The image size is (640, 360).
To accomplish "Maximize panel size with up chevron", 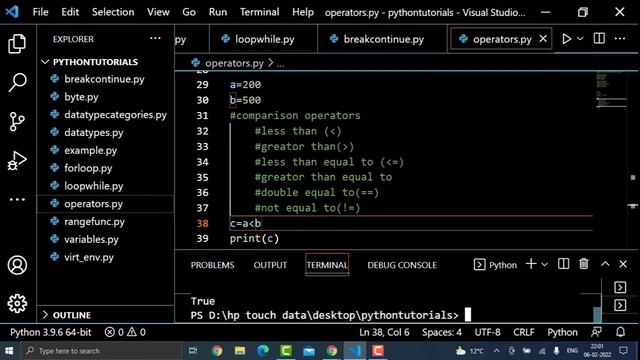I will 605,264.
